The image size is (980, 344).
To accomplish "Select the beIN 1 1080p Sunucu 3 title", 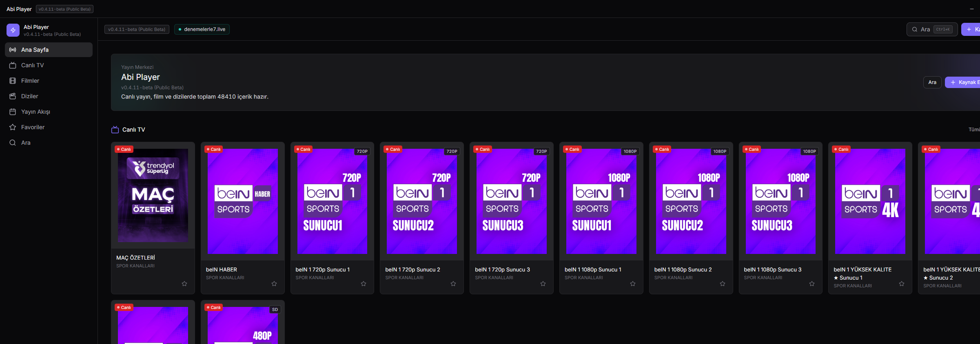I will (x=773, y=269).
